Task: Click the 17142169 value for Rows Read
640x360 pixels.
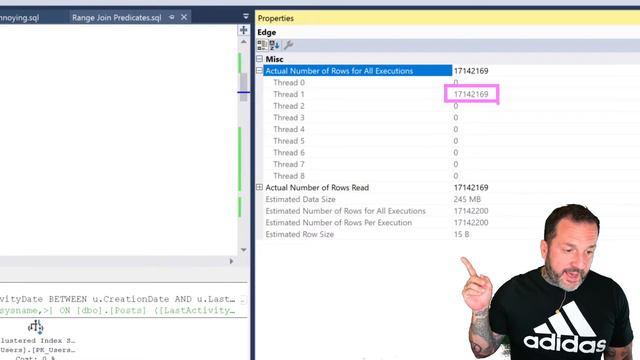Action: click(471, 188)
